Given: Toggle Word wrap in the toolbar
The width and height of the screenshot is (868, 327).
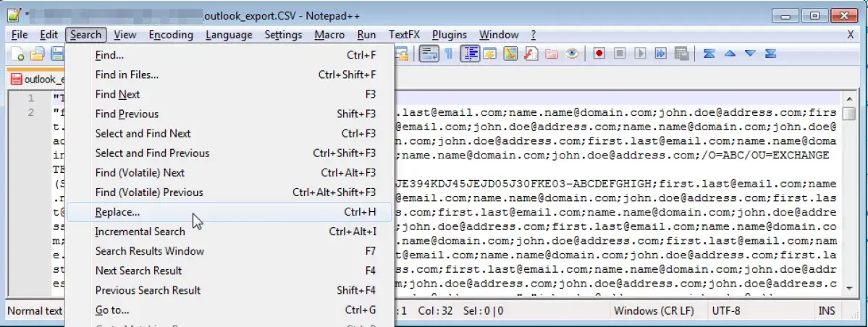Looking at the screenshot, I should (429, 54).
